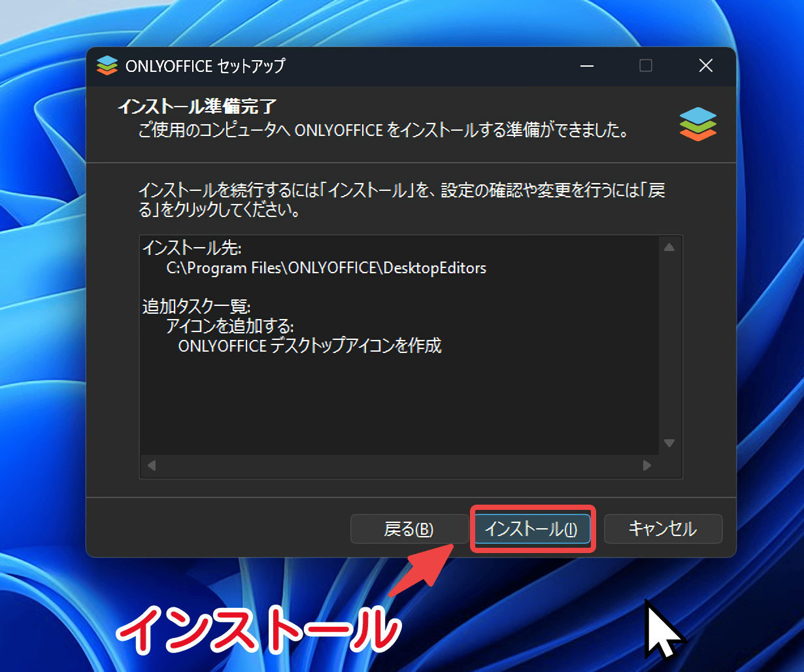Cancel setup with キャンセル button

point(663,529)
